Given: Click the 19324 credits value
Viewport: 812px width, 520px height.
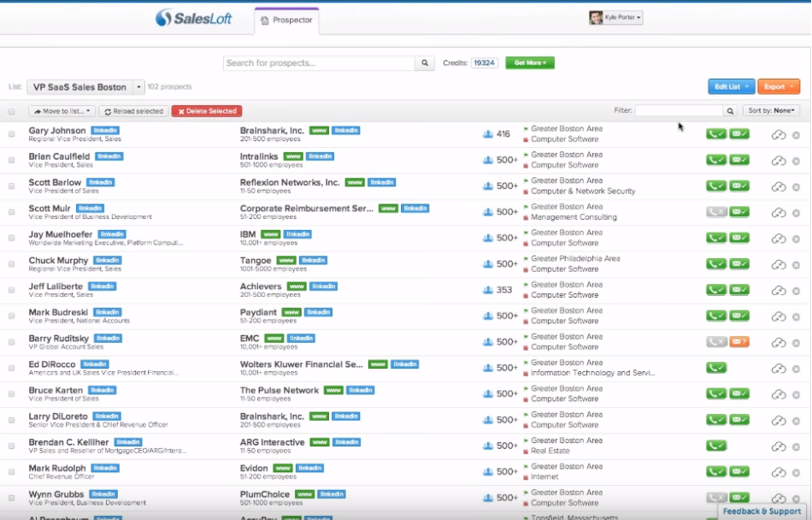Looking at the screenshot, I should pyautogui.click(x=484, y=62).
